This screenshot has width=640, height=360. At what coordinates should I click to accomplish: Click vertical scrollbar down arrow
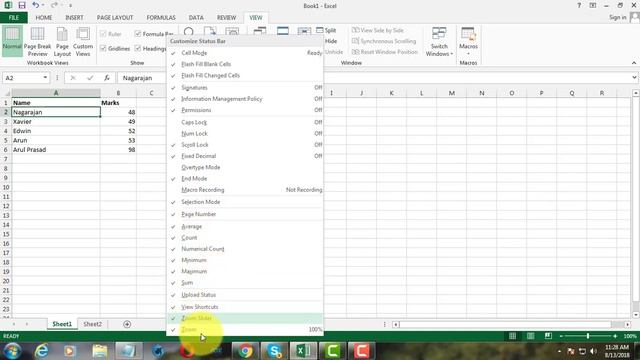point(636,315)
